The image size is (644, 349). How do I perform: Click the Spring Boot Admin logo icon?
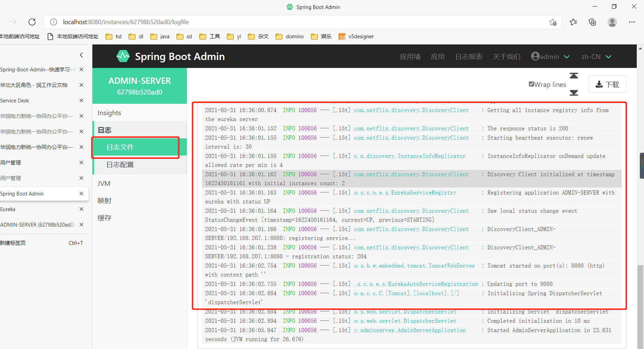[123, 56]
